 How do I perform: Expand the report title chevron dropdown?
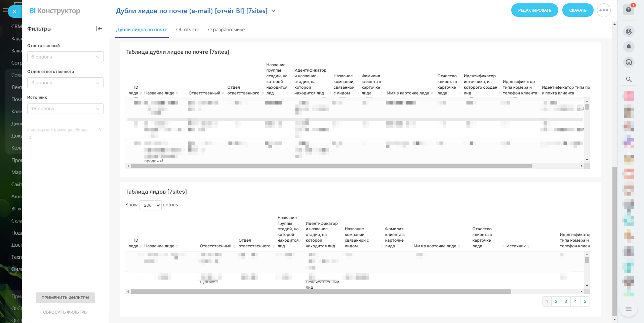[273, 11]
